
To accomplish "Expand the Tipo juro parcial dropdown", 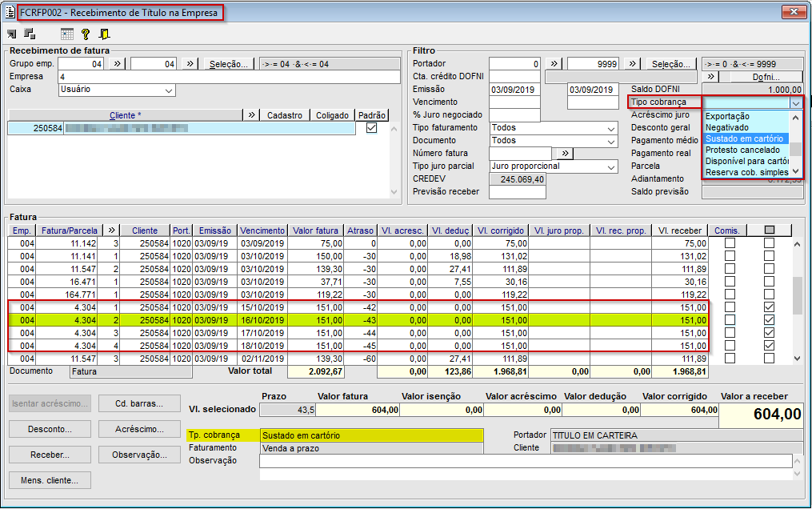I will coord(611,166).
